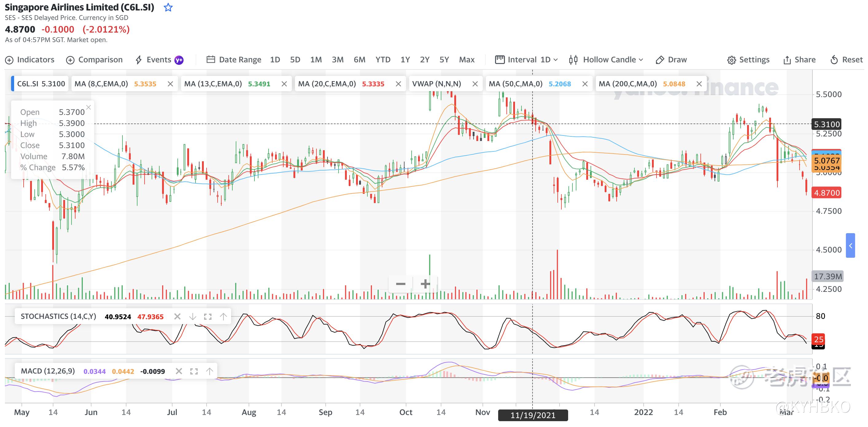Remove the MA (8,C,EMA,0) indicator
868x427 pixels.
tap(171, 84)
